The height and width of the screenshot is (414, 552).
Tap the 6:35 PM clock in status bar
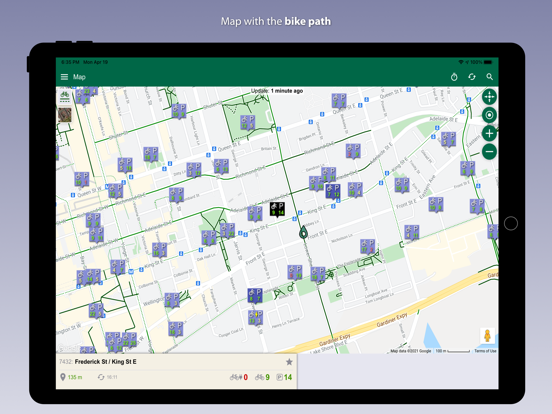tap(70, 62)
